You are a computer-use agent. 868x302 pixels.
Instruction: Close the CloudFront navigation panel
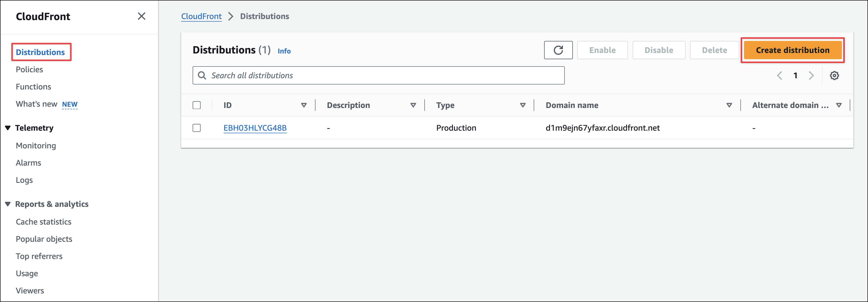[x=141, y=16]
